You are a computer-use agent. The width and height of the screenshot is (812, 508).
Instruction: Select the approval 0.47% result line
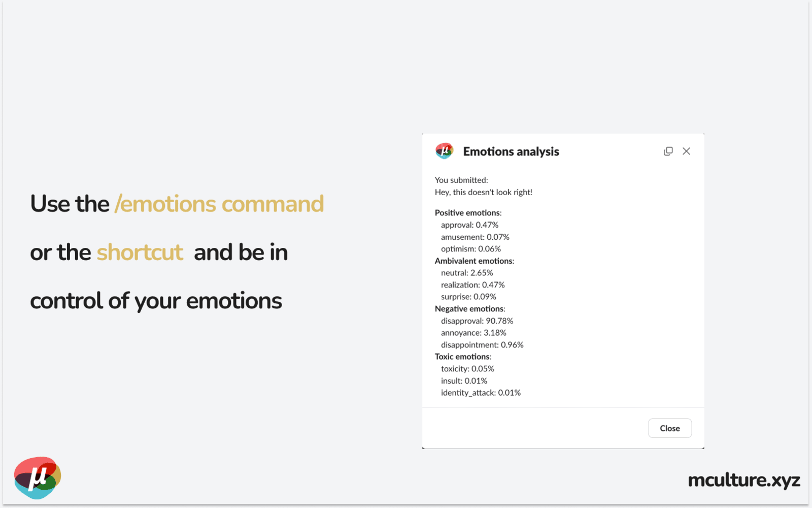point(469,225)
